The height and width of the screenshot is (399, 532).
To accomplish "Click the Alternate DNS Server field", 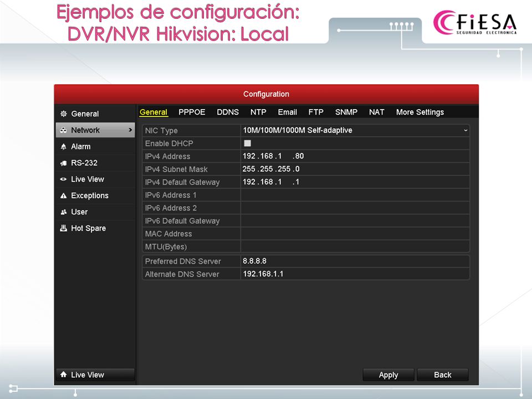I will pos(355,274).
